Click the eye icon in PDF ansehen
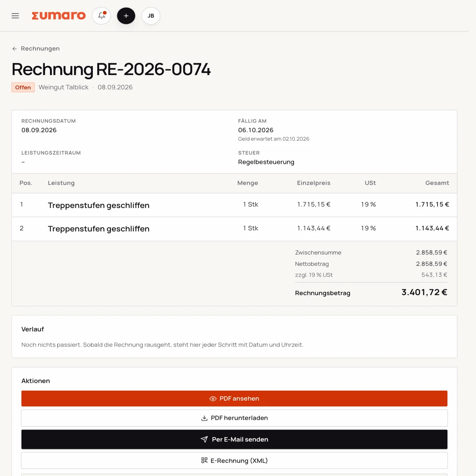The image size is (476, 476). (213, 399)
